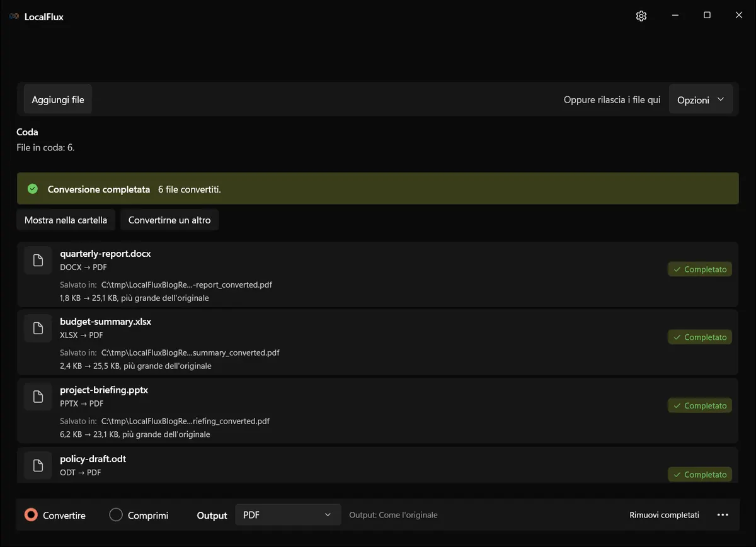
Task: Click the size text '6,2 KB → 23,1 KB'
Action: (89, 434)
